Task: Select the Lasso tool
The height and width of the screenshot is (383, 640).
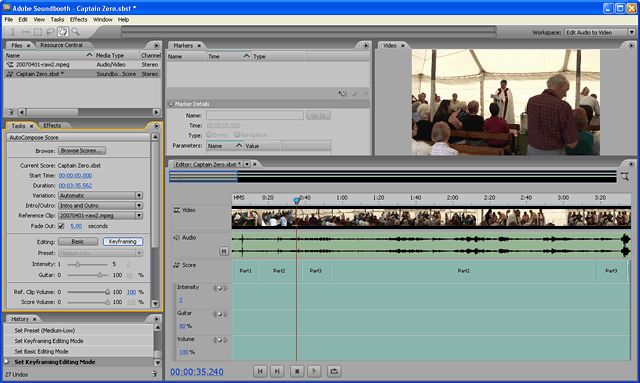Action: pos(50,31)
